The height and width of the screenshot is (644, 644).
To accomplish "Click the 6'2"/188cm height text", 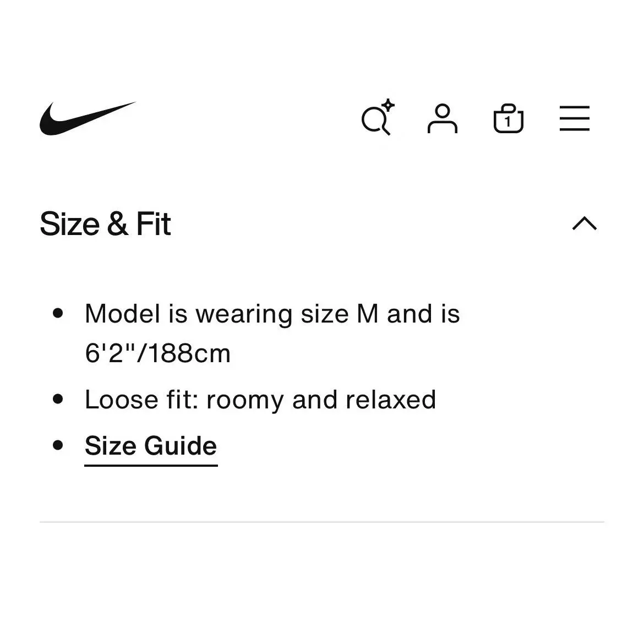I will click(x=158, y=353).
